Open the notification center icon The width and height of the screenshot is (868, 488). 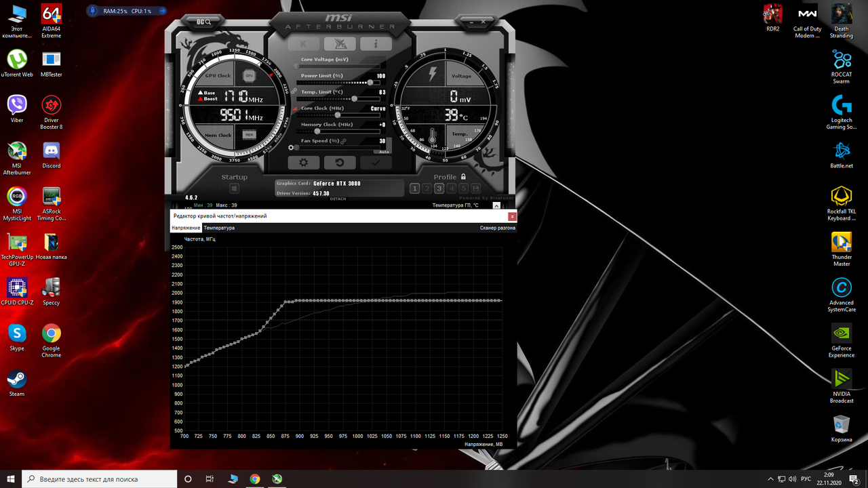click(854, 479)
